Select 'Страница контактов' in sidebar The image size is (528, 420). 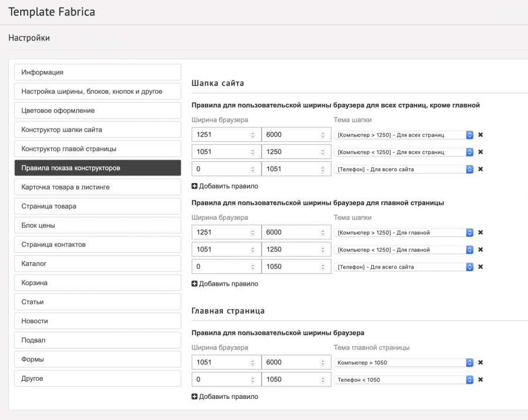97,245
